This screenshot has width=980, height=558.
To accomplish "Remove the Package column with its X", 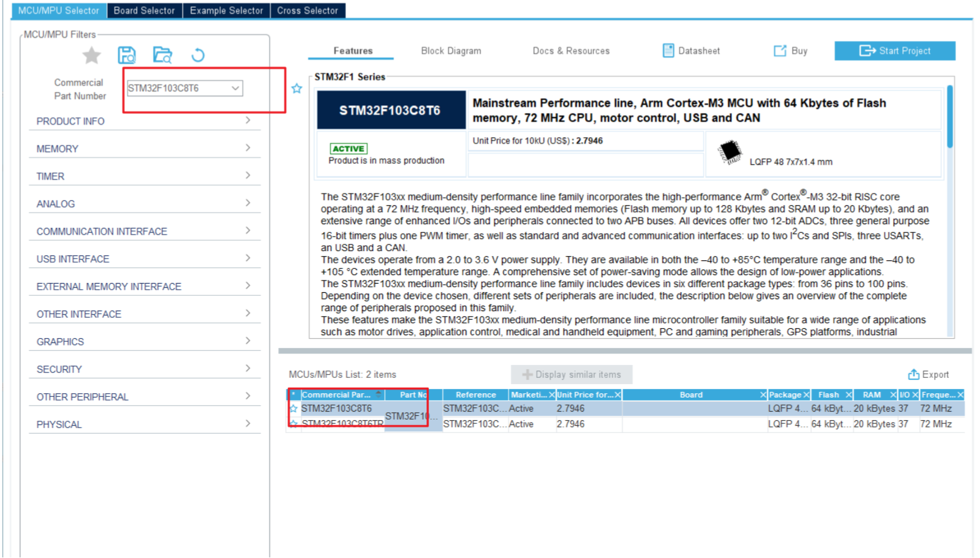I will coord(807,395).
